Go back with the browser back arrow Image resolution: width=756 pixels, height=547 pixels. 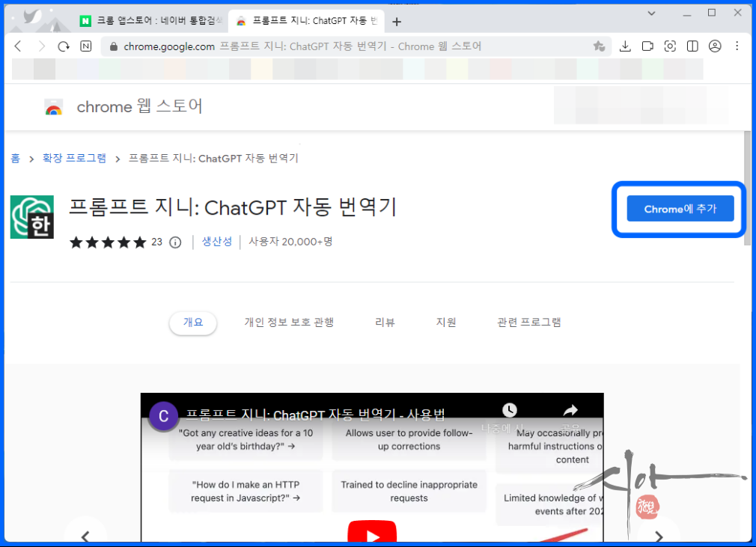18,46
